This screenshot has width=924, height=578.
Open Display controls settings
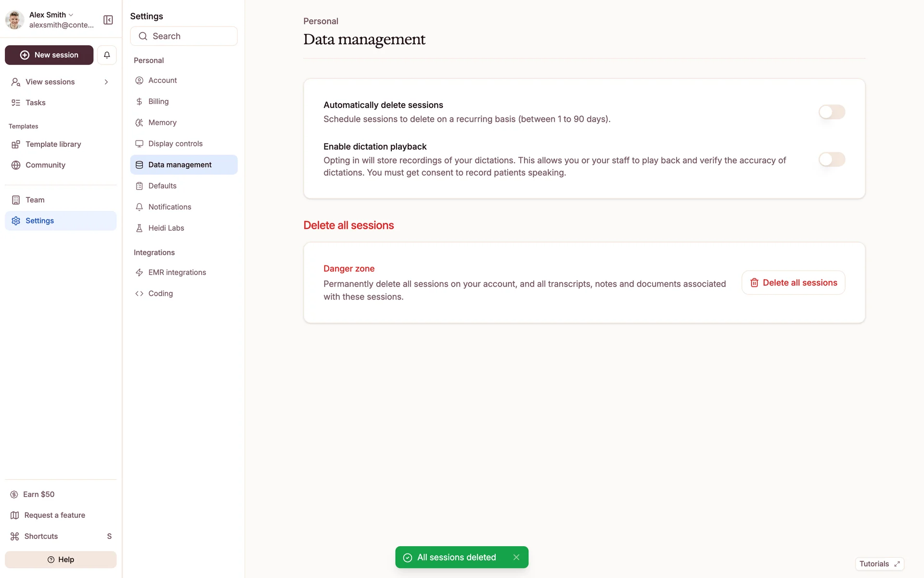[x=175, y=144]
